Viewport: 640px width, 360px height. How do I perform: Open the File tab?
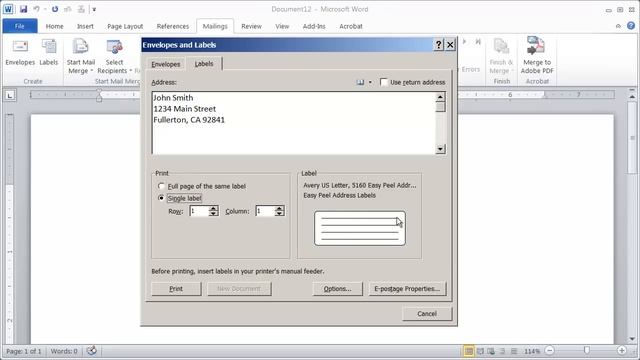click(20, 26)
